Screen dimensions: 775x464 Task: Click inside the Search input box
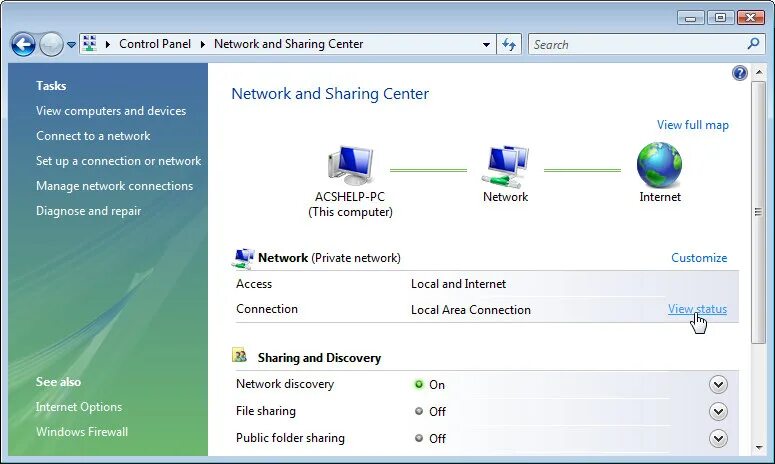point(638,44)
